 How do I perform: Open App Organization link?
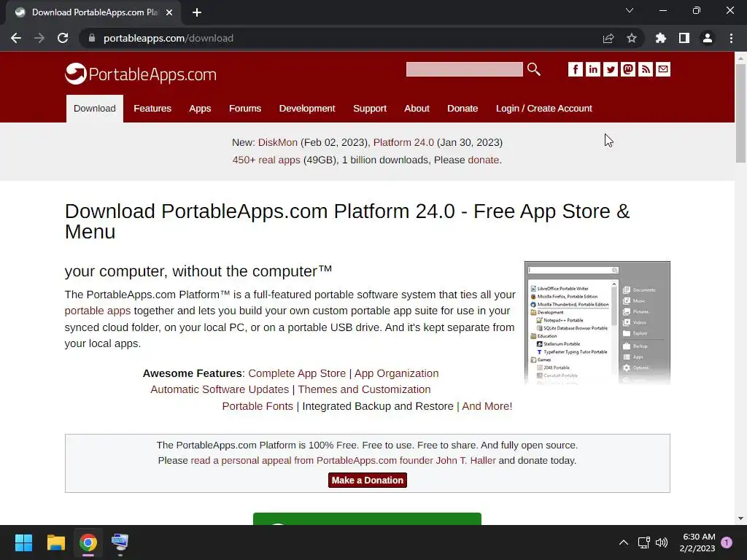[x=396, y=373]
